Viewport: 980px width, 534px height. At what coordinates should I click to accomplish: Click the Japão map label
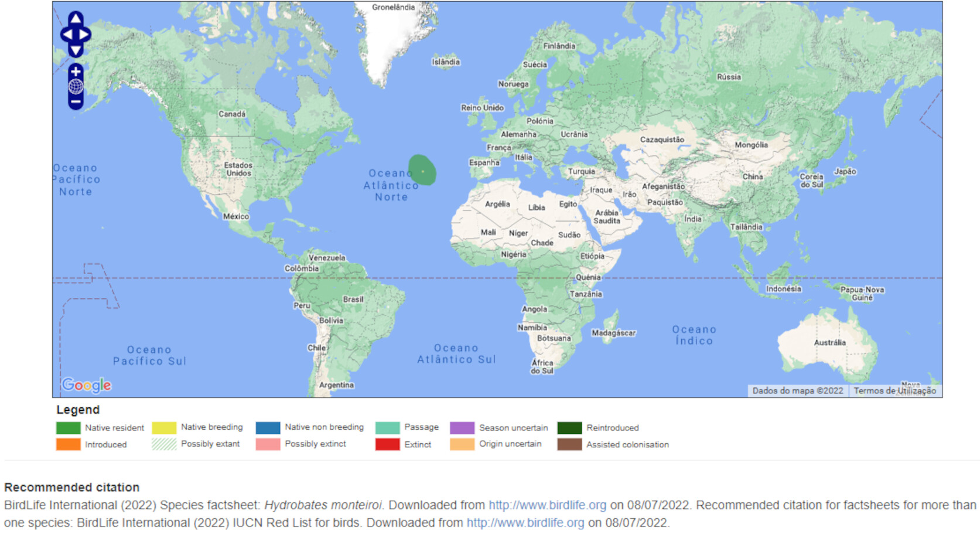845,172
